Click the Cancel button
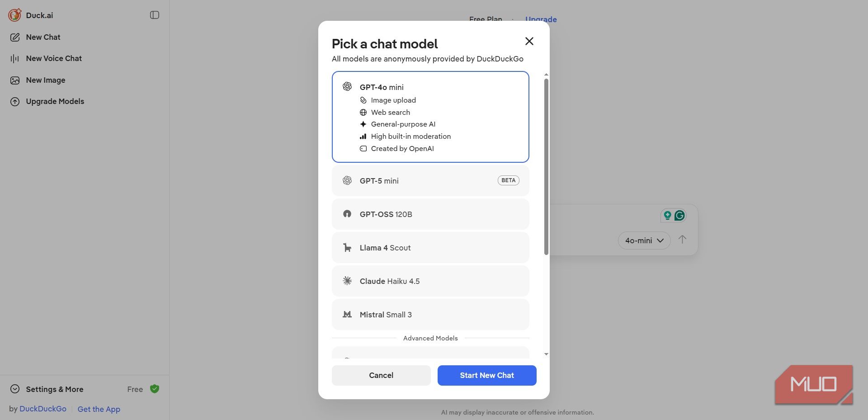Screen dimensions: 868x420 click(x=381, y=375)
